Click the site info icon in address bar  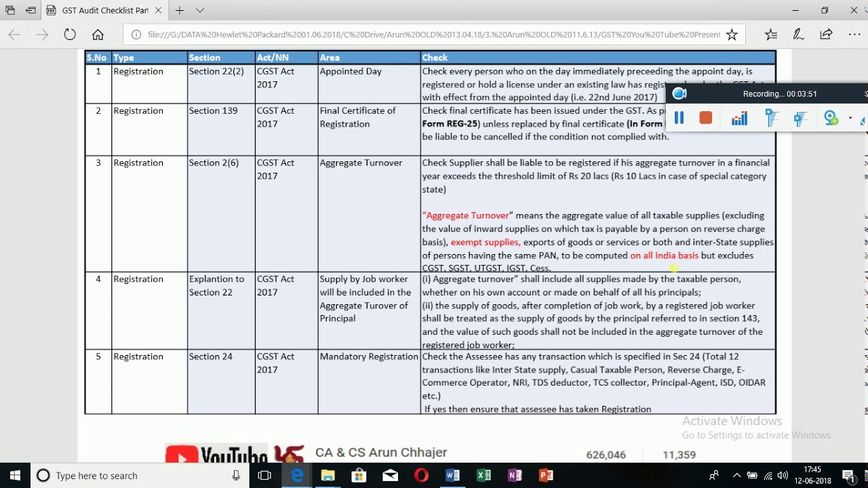point(136,35)
